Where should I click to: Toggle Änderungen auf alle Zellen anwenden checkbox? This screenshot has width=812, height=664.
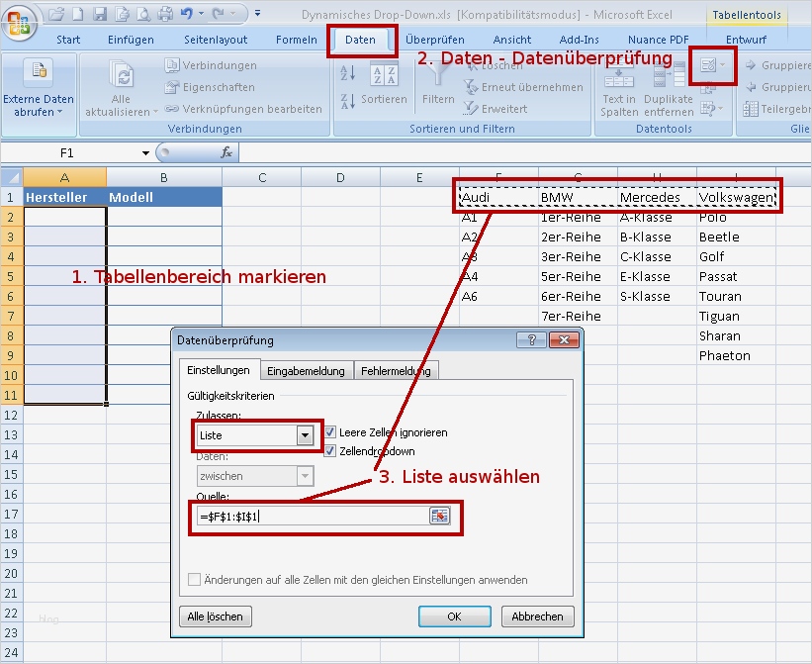194,580
